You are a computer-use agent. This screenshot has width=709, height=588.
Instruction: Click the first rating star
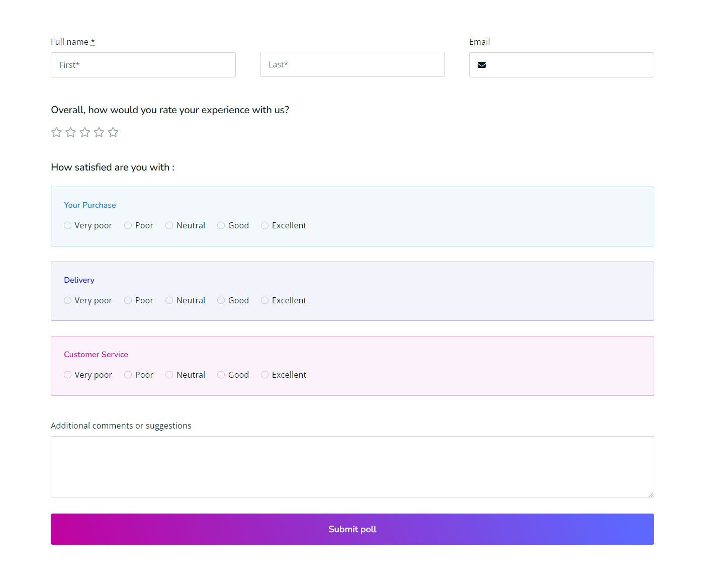[56, 132]
